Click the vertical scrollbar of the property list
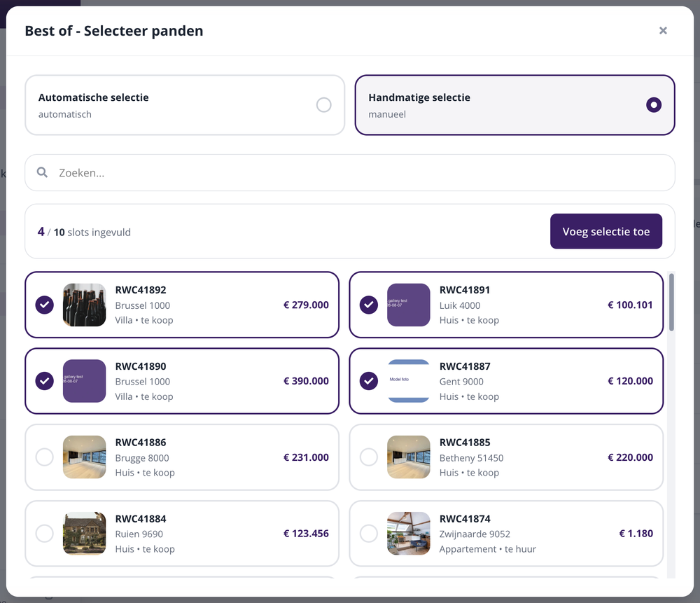Screen dimensions: 700x603 [x=671, y=303]
